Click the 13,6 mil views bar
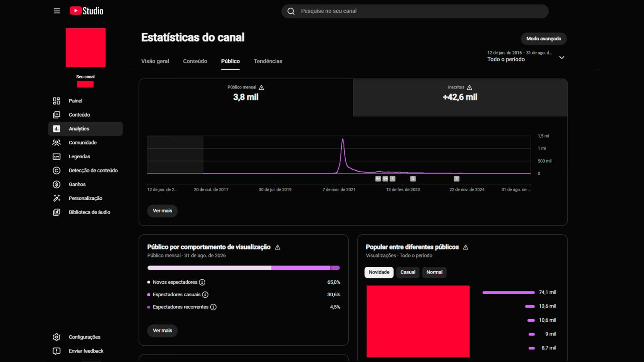 pos(530,307)
